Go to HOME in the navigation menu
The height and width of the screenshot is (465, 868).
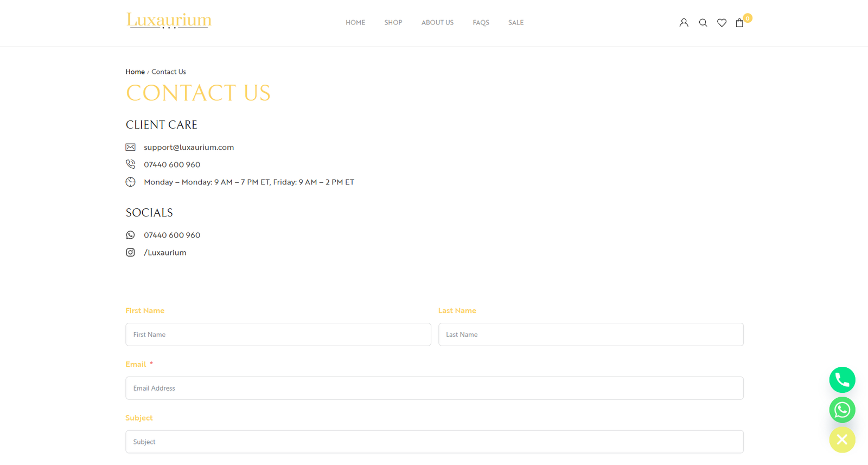pyautogui.click(x=355, y=23)
